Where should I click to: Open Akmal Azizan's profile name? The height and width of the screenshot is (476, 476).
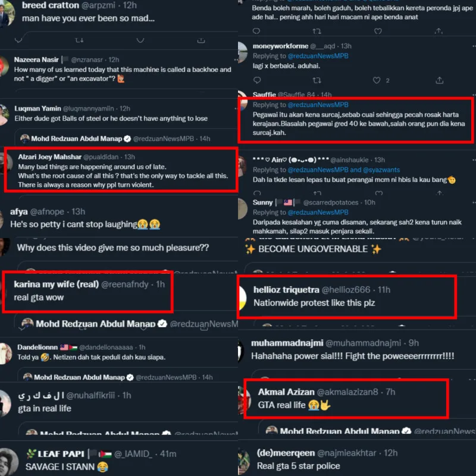pyautogui.click(x=286, y=392)
